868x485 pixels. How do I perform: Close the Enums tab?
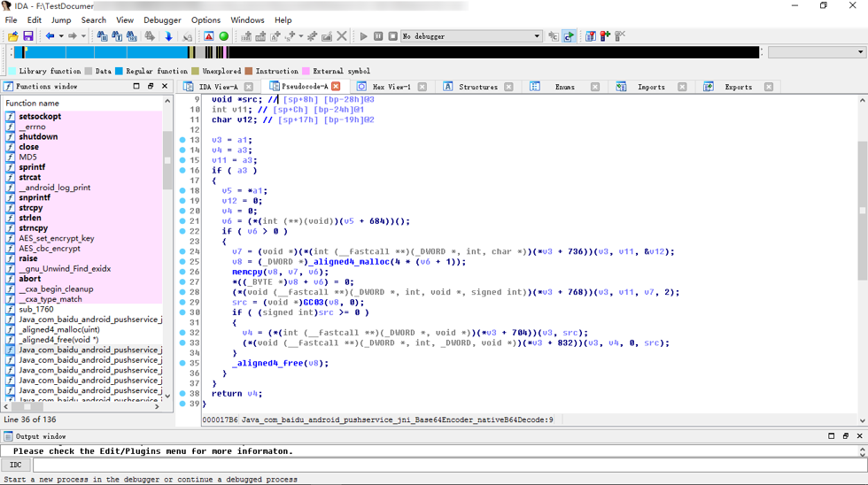pos(595,87)
